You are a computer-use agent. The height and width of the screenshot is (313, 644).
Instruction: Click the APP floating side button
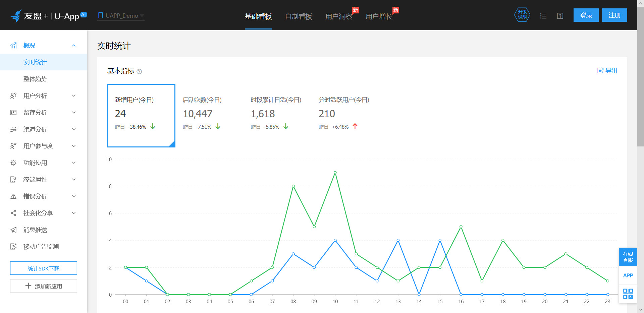628,275
